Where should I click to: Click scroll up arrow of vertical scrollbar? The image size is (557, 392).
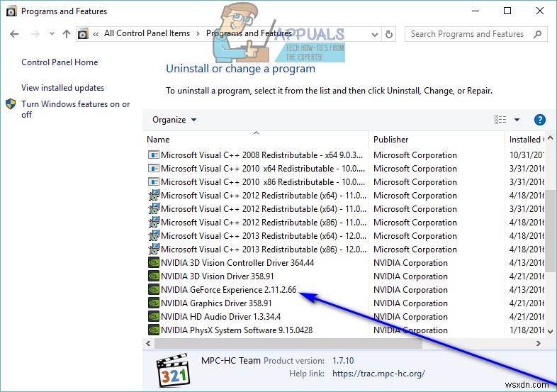point(550,138)
